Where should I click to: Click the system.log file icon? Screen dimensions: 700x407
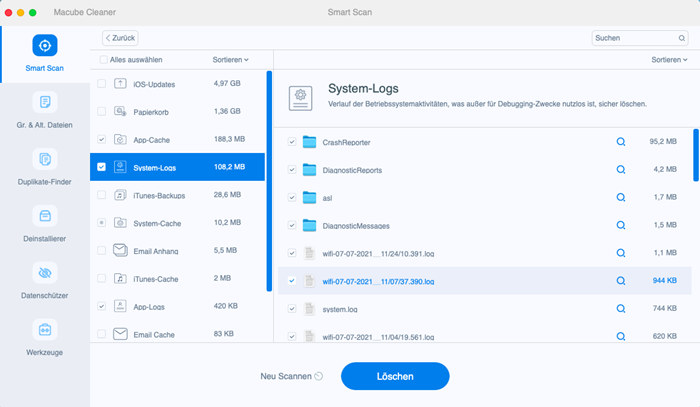pyautogui.click(x=309, y=309)
